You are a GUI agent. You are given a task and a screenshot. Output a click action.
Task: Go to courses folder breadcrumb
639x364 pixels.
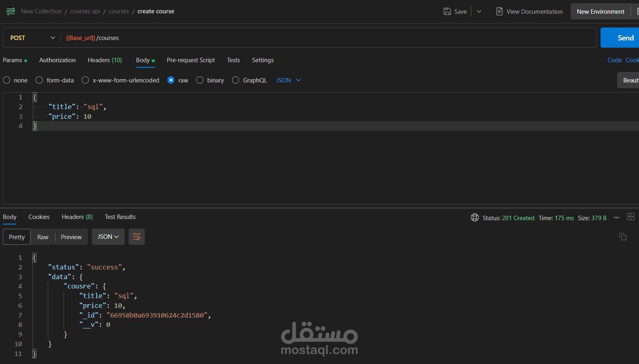(119, 11)
